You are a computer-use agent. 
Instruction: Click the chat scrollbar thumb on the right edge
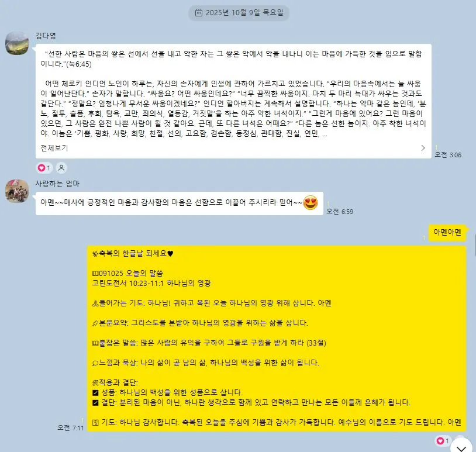(474, 245)
